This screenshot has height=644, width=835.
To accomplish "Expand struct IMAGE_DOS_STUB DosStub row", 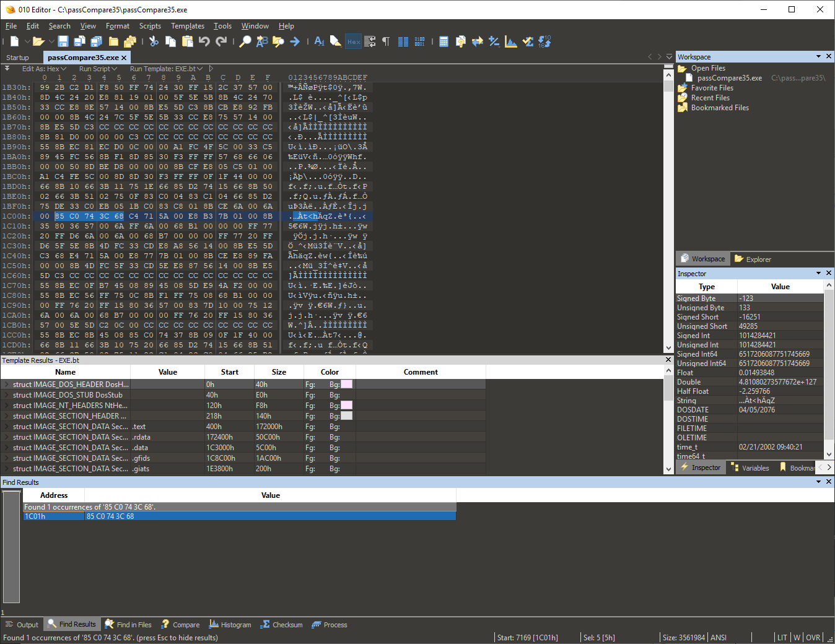I will (x=7, y=395).
